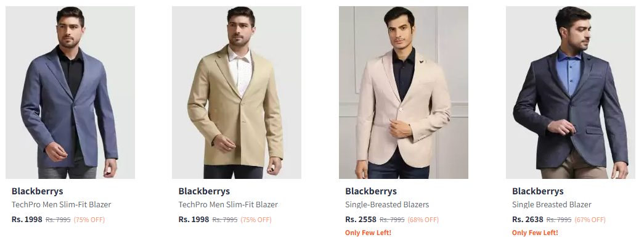Open the Single Breasted Blazer product title
The image size is (644, 240).
point(552,204)
